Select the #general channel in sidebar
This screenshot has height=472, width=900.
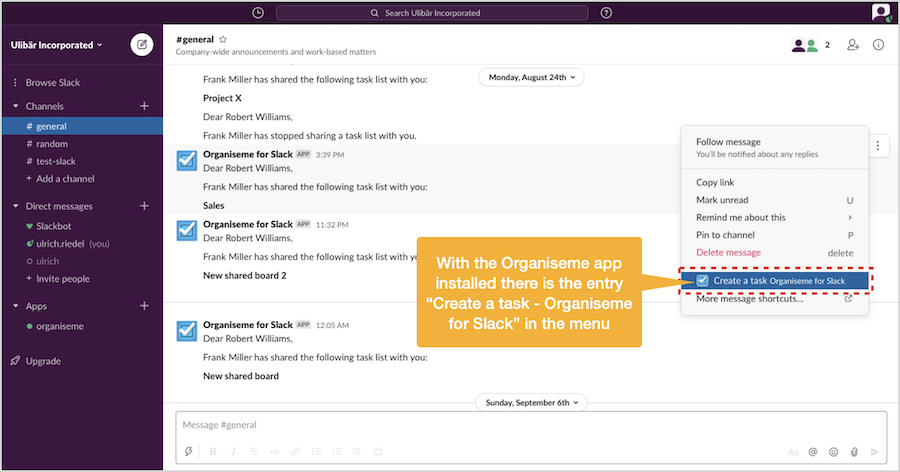pyautogui.click(x=83, y=126)
